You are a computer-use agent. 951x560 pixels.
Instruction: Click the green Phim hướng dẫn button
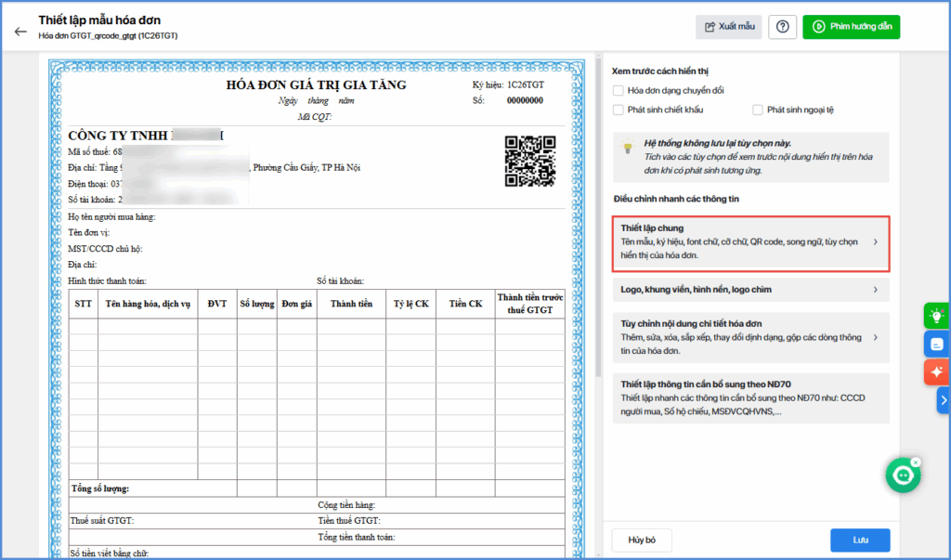(x=852, y=27)
